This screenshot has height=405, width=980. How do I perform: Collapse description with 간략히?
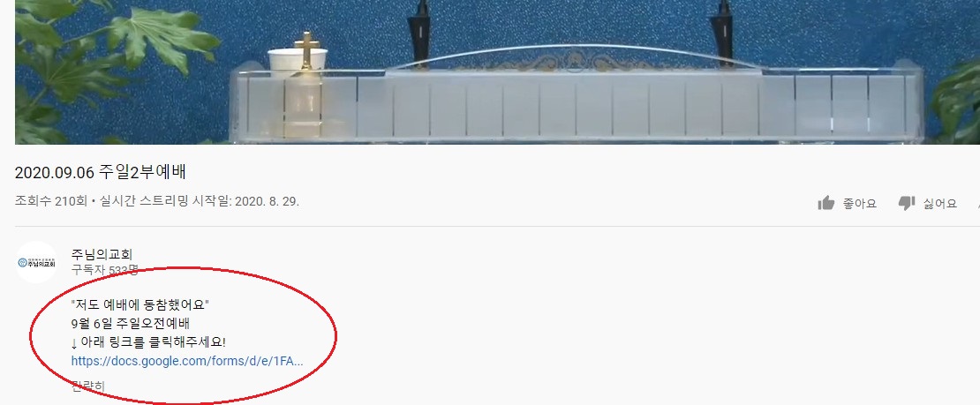[88, 386]
